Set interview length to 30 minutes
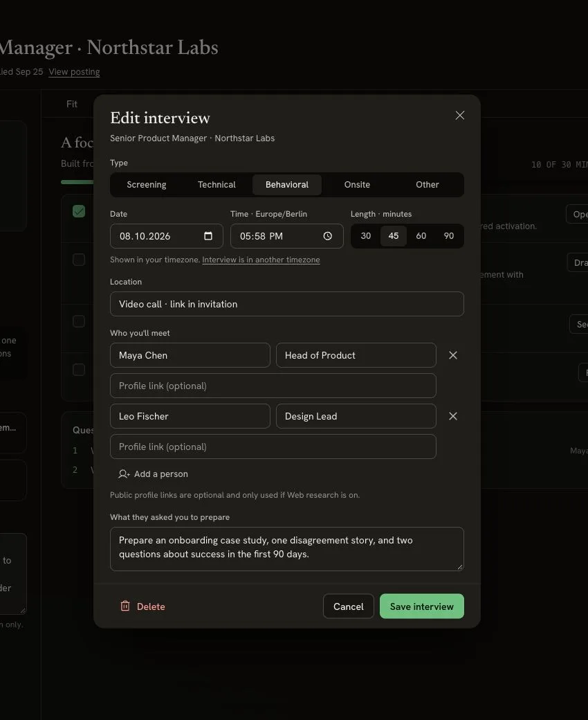 (365, 236)
